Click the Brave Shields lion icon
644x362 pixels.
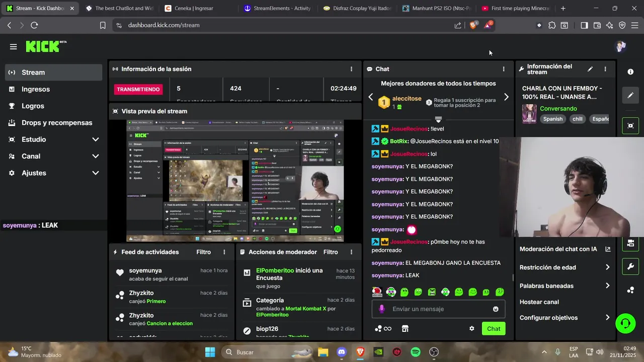pyautogui.click(x=473, y=25)
